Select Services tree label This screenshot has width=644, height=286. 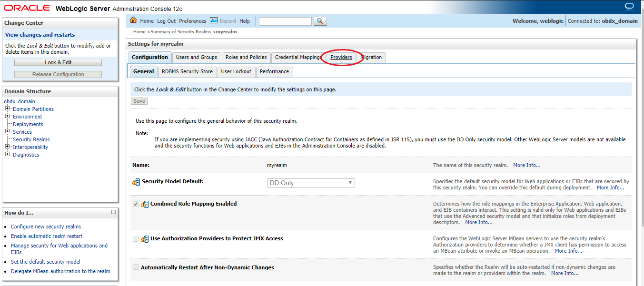click(22, 132)
